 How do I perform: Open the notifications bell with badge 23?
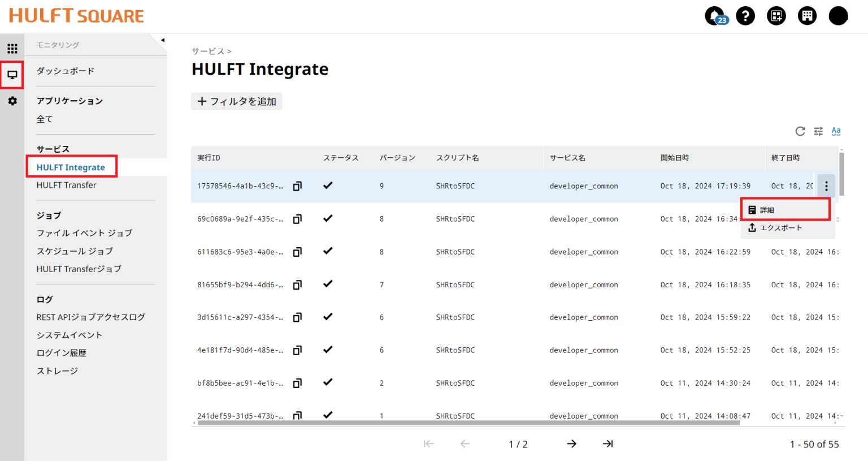coord(715,16)
